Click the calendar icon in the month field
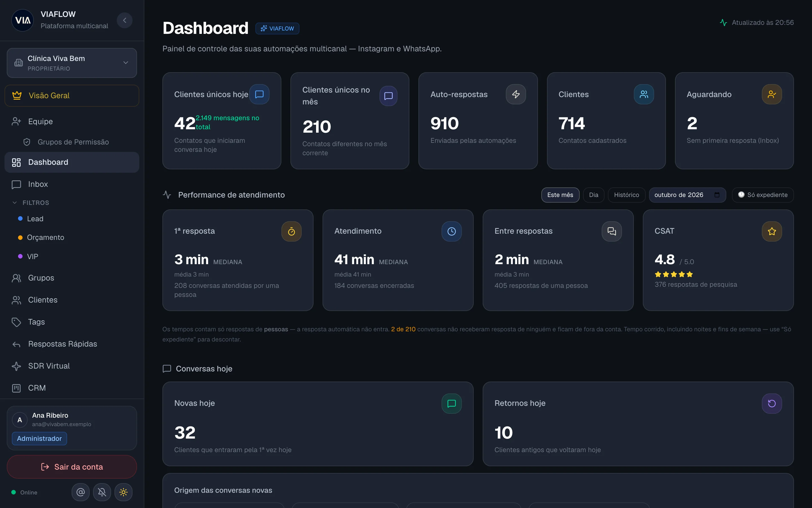Screen dimensions: 812x508 (717, 195)
